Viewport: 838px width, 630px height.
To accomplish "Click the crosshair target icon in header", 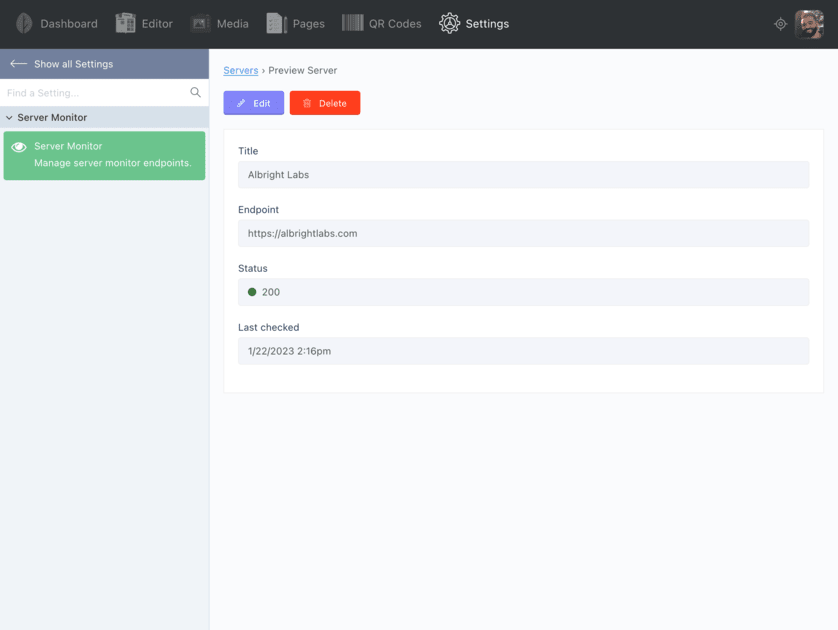I will click(780, 24).
